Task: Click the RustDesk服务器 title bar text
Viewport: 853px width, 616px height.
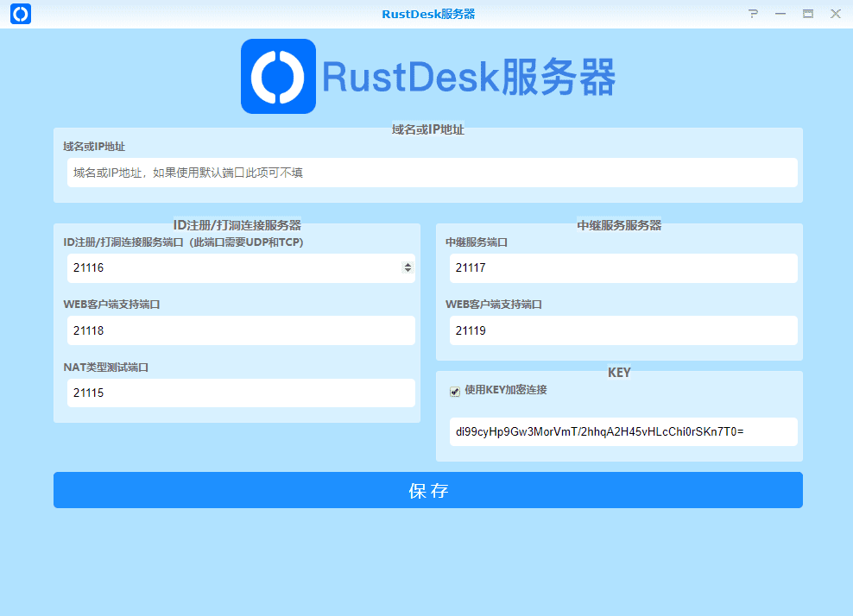Action: pos(428,14)
